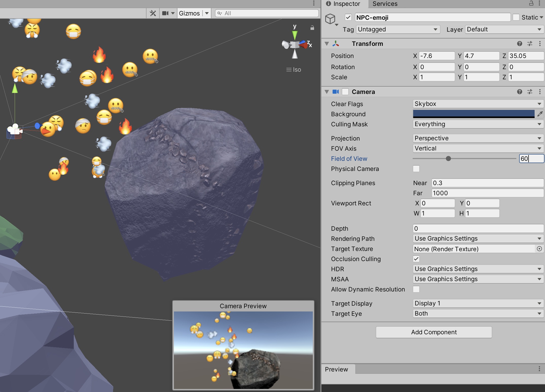
Task: Click the Field of View slider
Action: click(x=464, y=159)
